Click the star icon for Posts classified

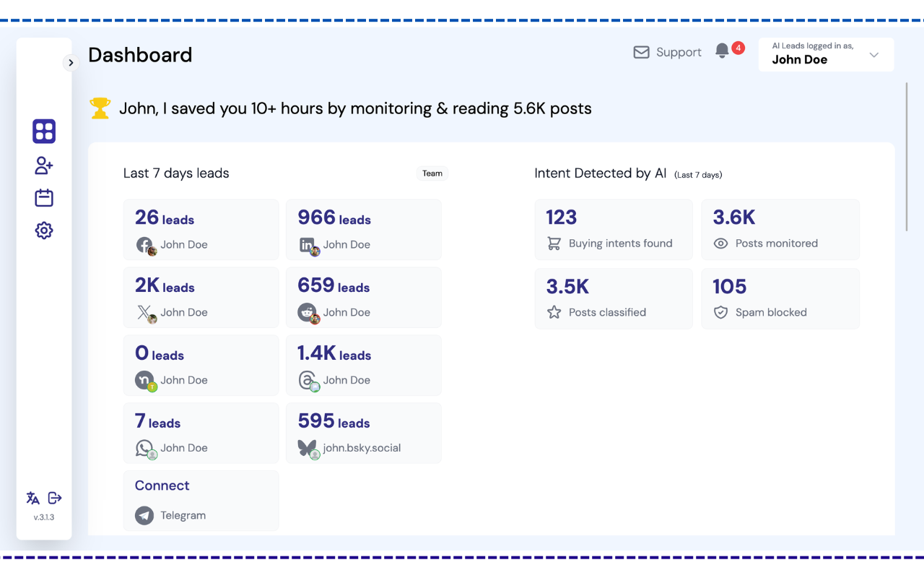(x=554, y=312)
